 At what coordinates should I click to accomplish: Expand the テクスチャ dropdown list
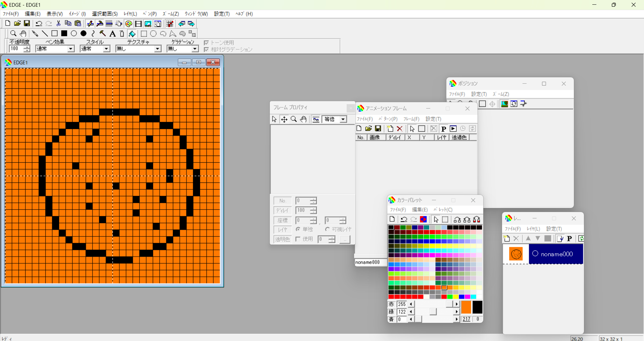point(157,49)
